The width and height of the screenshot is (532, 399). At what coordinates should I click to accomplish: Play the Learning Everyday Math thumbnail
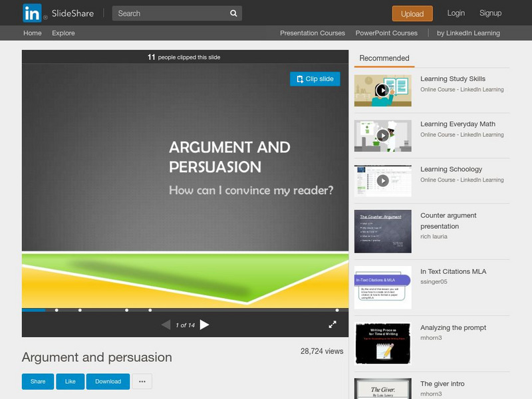[x=383, y=136]
